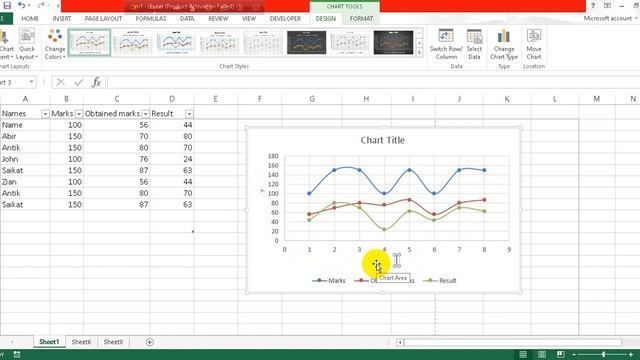Image resolution: width=640 pixels, height=360 pixels.
Task: Click Change Chart Type icon
Action: [x=504, y=45]
